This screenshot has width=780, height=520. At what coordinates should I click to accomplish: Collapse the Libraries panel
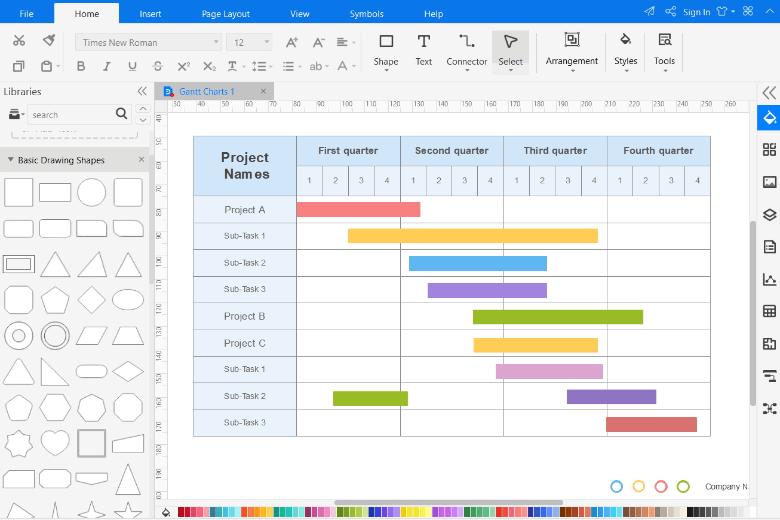142,91
